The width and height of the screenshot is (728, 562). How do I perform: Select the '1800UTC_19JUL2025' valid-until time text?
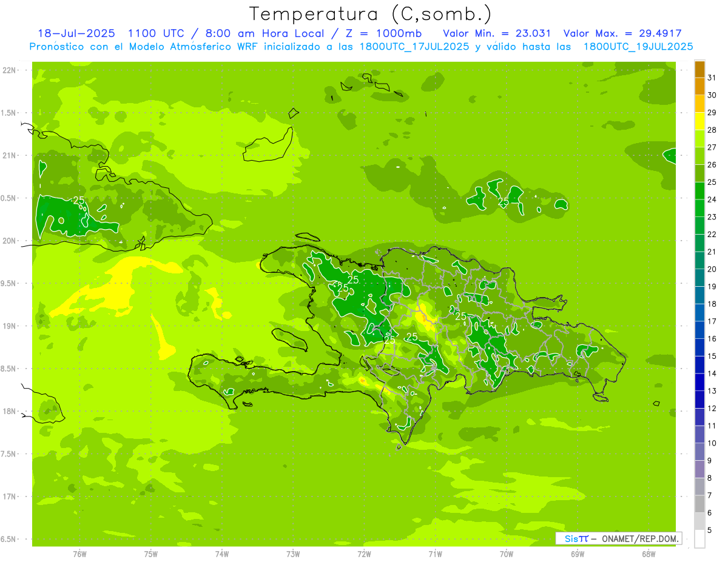(638, 47)
